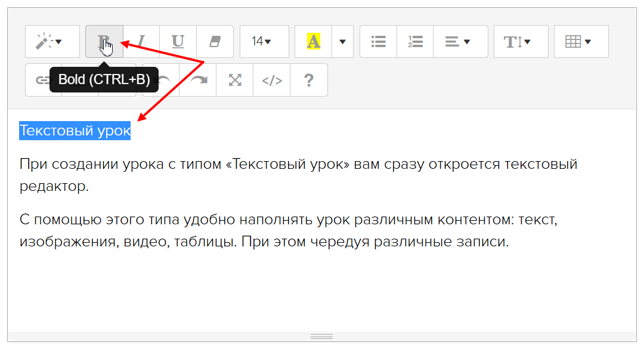The image size is (644, 346).
Task: Toggle underline text formatting
Action: pos(178,41)
